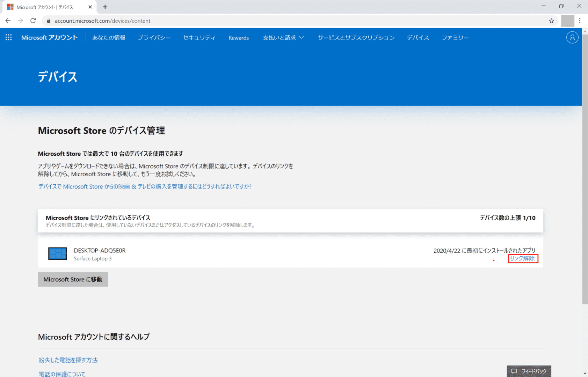Viewport: 588px width, 377px height.
Task: Click the Surface Laptop 3 label
Action: point(93,259)
